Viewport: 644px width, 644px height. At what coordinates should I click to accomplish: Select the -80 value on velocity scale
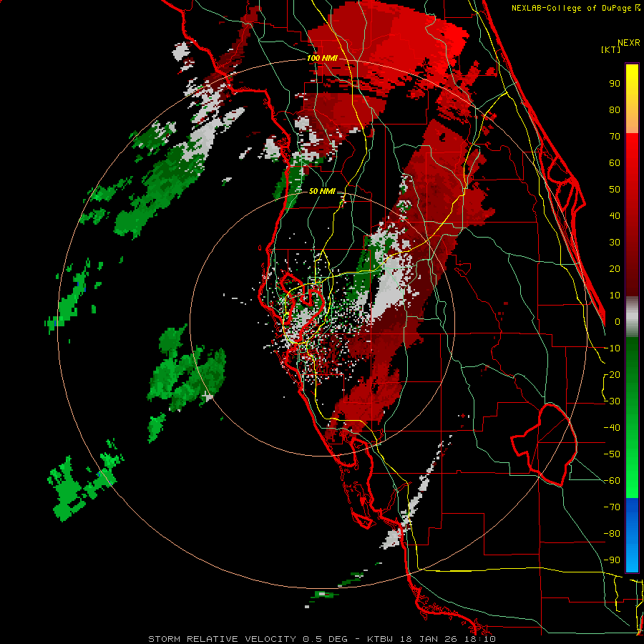612,534
